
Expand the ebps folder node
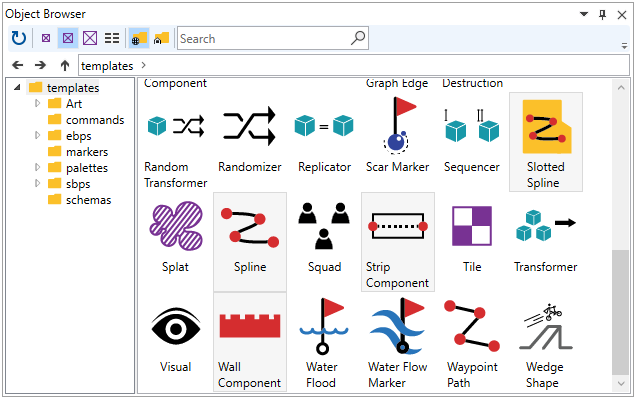coord(37,135)
